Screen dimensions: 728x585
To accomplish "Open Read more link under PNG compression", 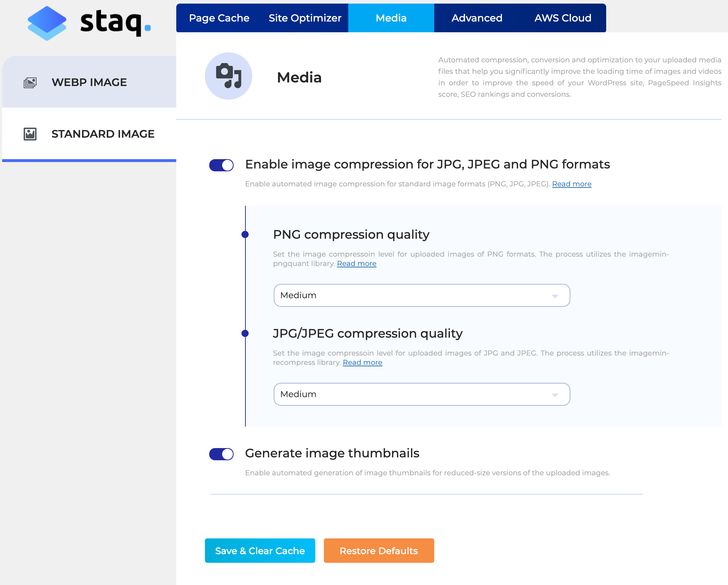I will (356, 263).
